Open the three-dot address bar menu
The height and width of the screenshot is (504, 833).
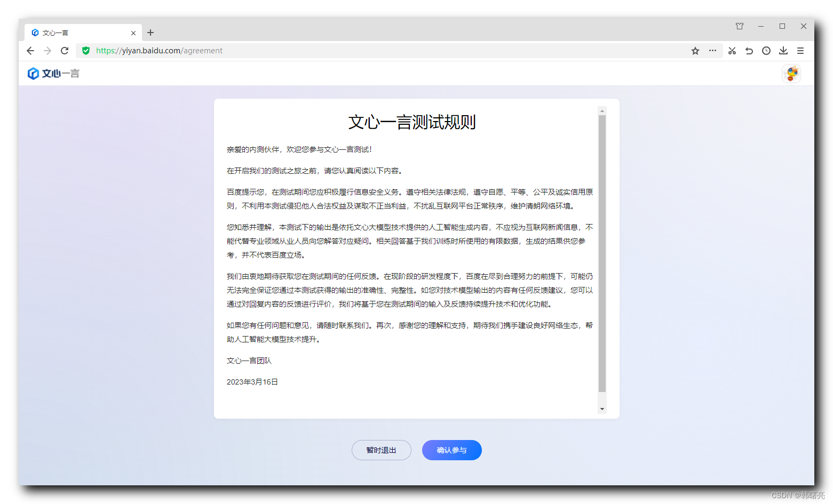[x=712, y=51]
